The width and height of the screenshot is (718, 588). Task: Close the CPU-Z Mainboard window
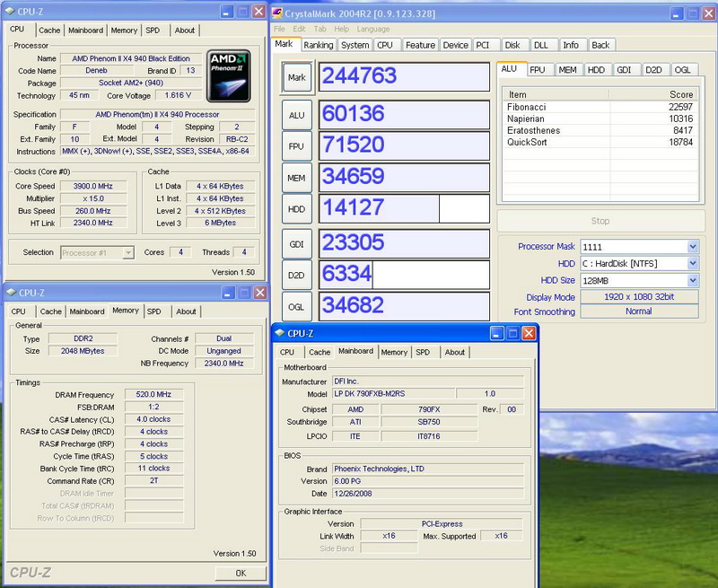527,334
